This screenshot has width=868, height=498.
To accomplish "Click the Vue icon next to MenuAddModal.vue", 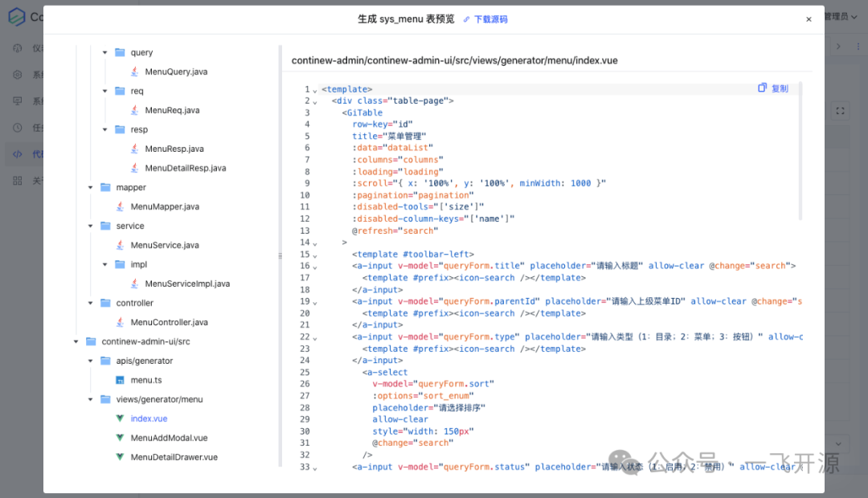I will click(x=120, y=438).
